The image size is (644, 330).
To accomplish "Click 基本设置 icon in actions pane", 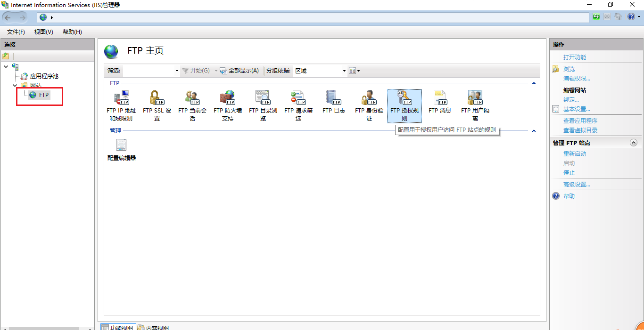I will point(555,109).
